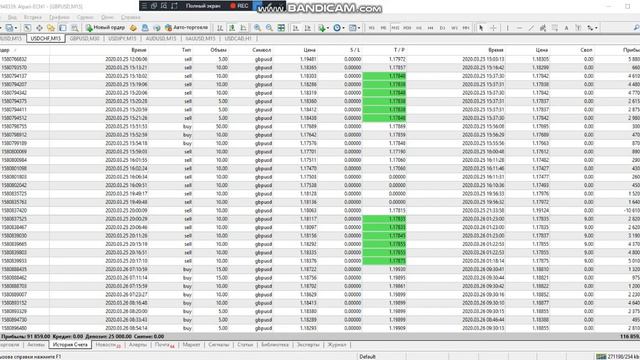Select the candlestick chart type icon
640x360 pixels.
point(232,28)
